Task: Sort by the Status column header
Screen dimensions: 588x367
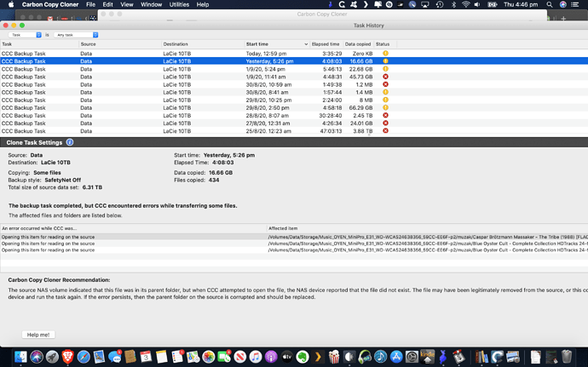Action: pyautogui.click(x=384, y=44)
